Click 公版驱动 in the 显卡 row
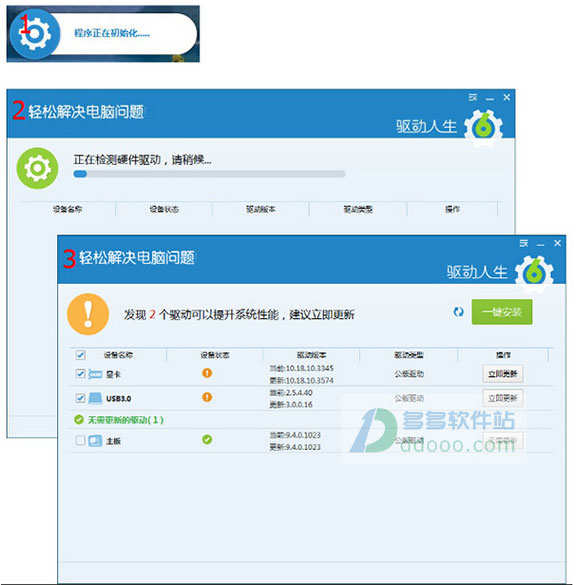 pos(409,374)
